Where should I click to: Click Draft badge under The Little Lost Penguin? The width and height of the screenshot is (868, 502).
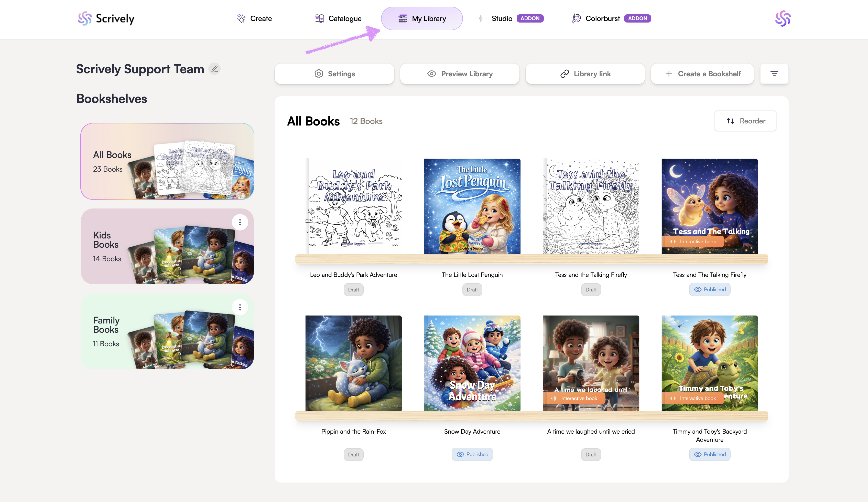click(x=472, y=290)
